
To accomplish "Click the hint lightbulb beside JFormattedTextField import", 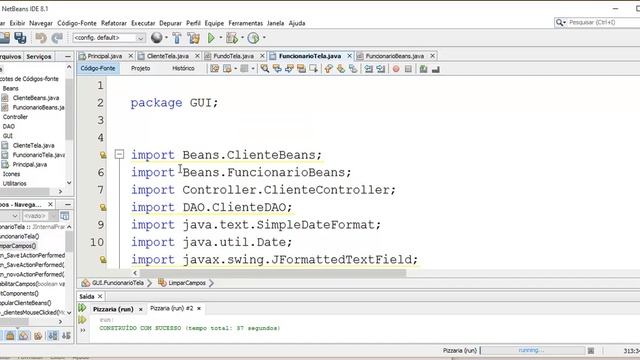I will click(x=103, y=260).
